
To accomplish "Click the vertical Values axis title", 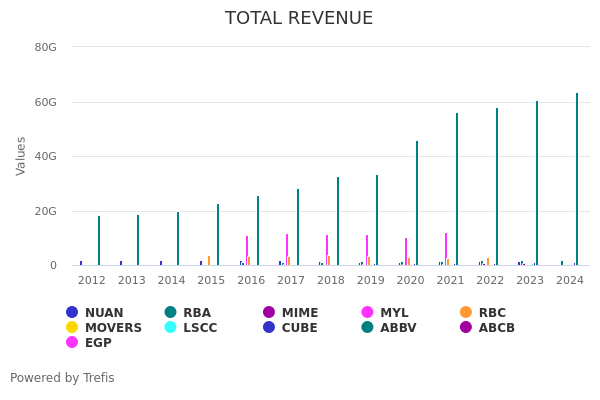I will pyautogui.click(x=22, y=156).
